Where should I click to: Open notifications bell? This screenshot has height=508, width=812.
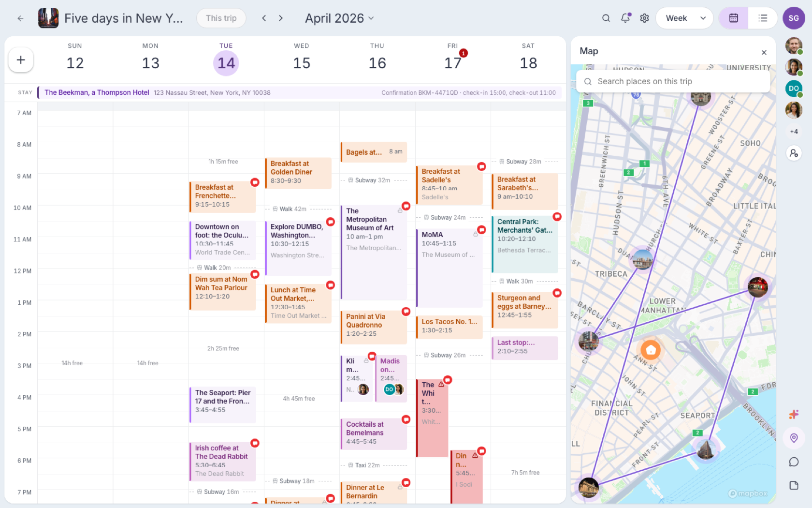click(625, 18)
